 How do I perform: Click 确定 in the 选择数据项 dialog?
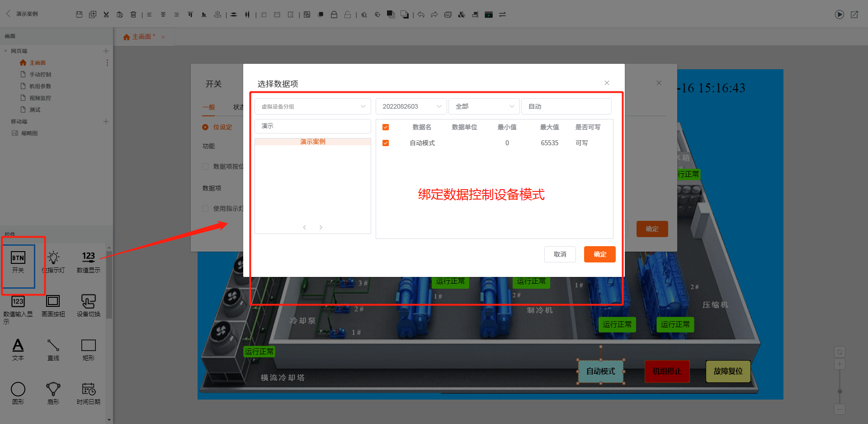pyautogui.click(x=600, y=254)
